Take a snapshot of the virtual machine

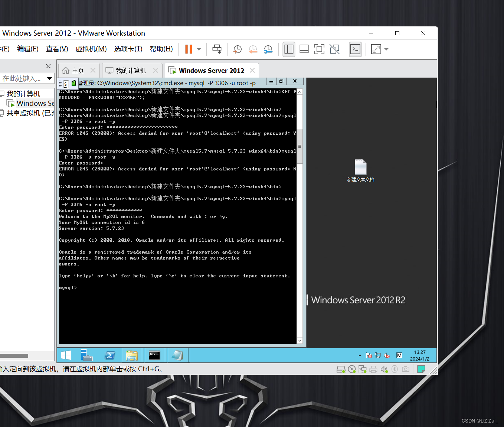click(x=238, y=49)
